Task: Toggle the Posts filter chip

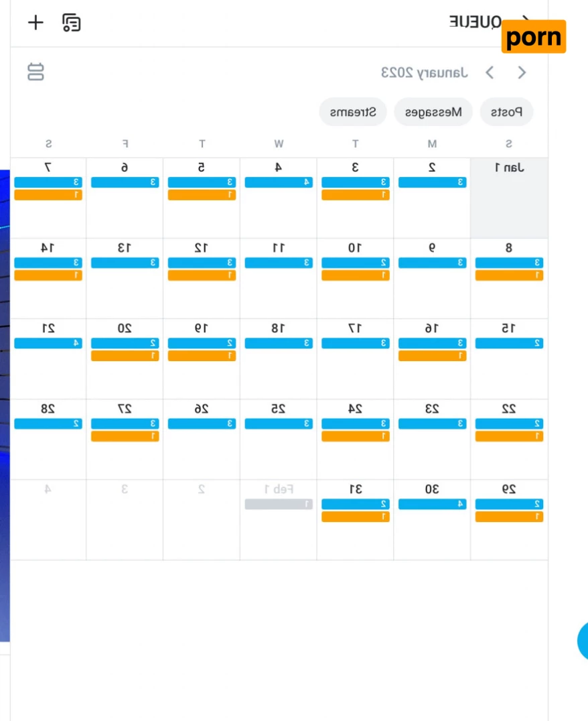Action: tap(506, 112)
